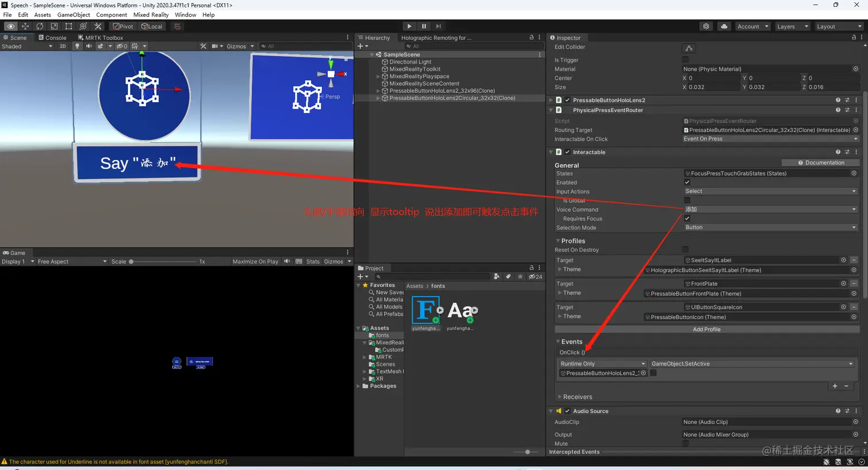Open the Layers dropdown
Viewport: 868px width, 470px height.
(792, 26)
